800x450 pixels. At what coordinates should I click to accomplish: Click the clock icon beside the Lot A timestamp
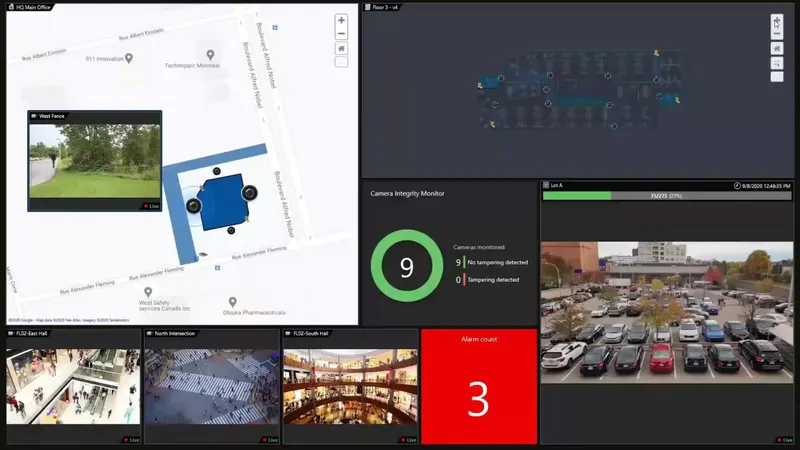coord(737,186)
